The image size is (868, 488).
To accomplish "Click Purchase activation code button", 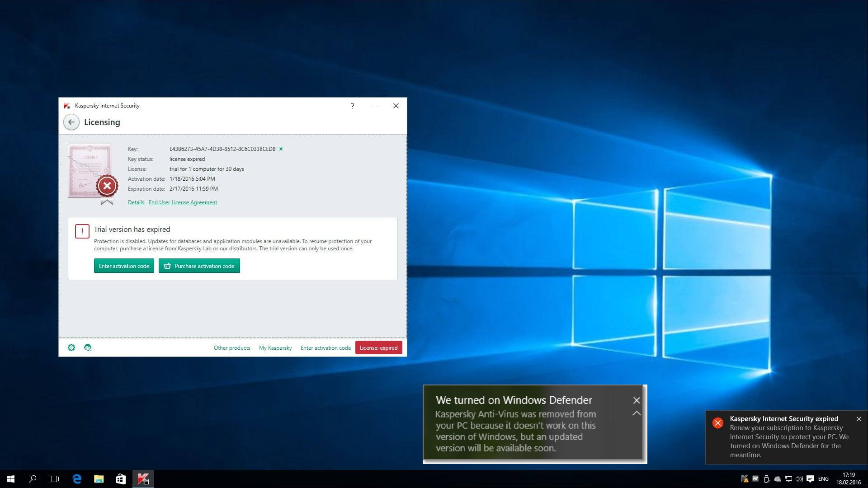I will pyautogui.click(x=199, y=266).
